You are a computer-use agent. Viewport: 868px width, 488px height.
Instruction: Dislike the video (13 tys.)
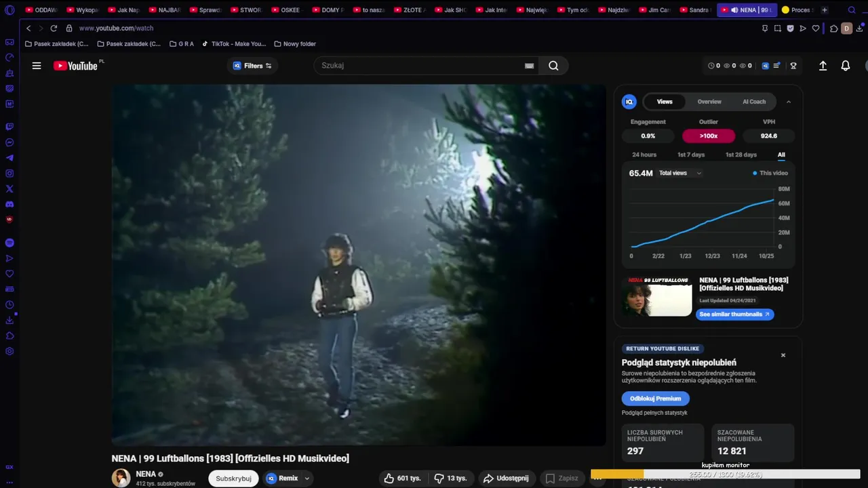point(450,478)
